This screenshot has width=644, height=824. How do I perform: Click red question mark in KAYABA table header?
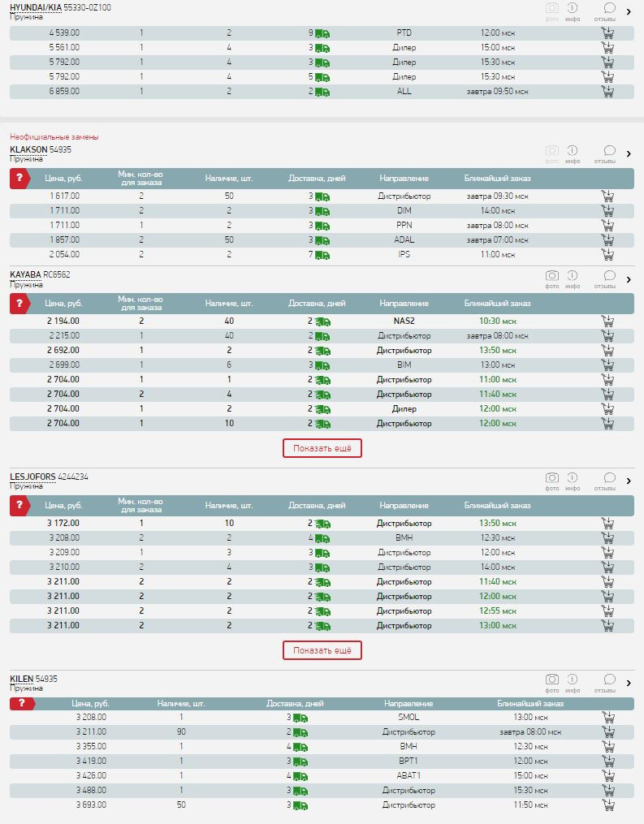coord(20,304)
